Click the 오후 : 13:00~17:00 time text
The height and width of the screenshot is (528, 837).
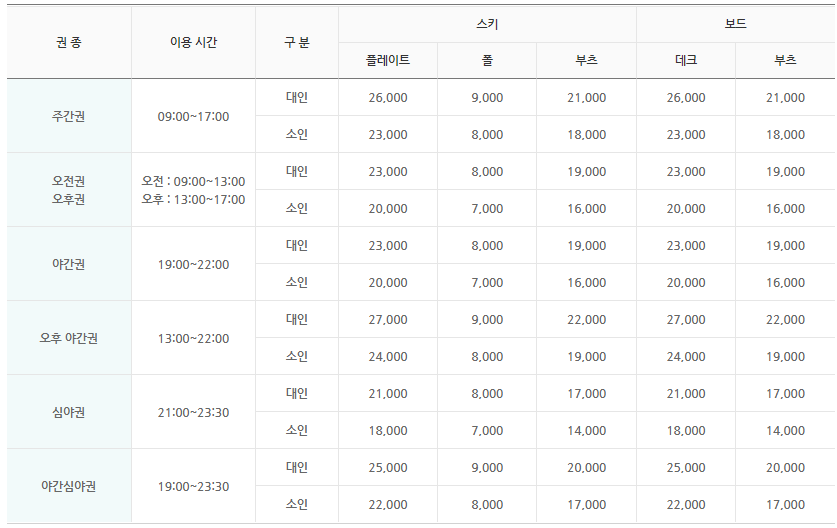(x=193, y=200)
